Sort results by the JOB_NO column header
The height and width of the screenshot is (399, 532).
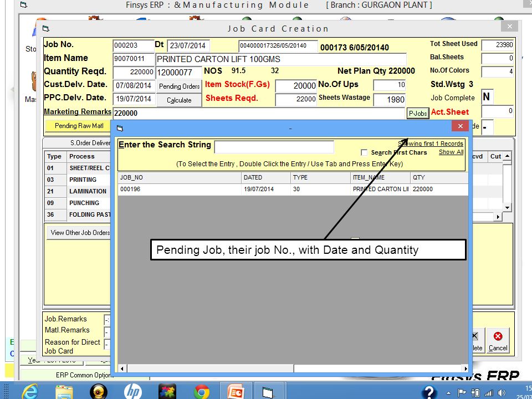(180, 177)
